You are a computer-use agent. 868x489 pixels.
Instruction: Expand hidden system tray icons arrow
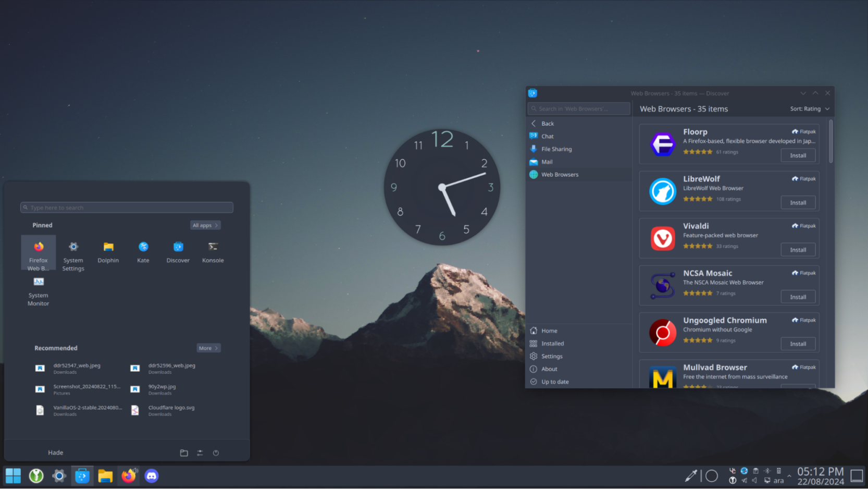point(789,475)
